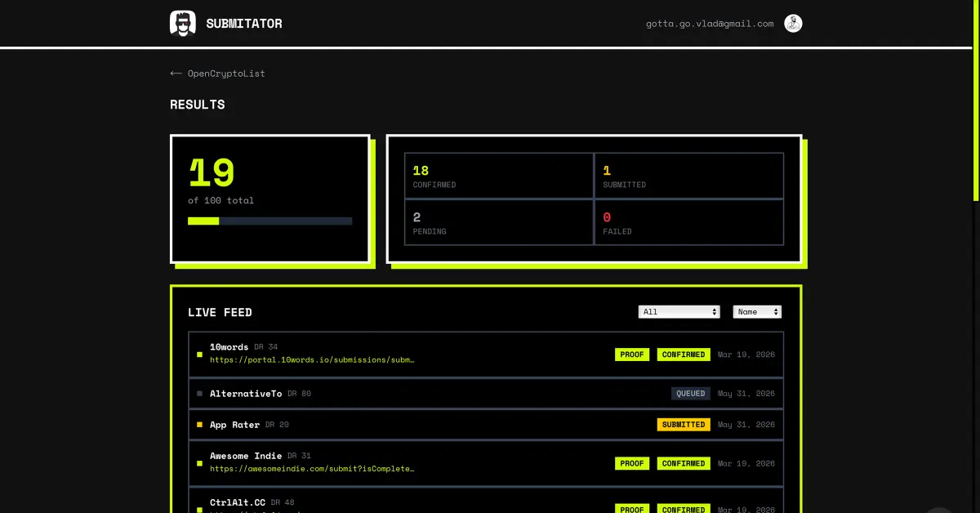Click the 1 Submitted stat card
Screen dimensions: 980x513
(x=689, y=176)
